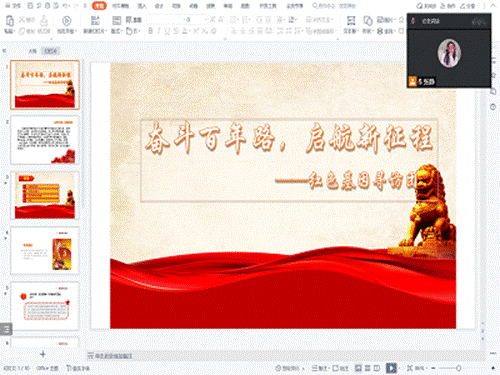Switch to slide sorter view icon

[x=368, y=368]
